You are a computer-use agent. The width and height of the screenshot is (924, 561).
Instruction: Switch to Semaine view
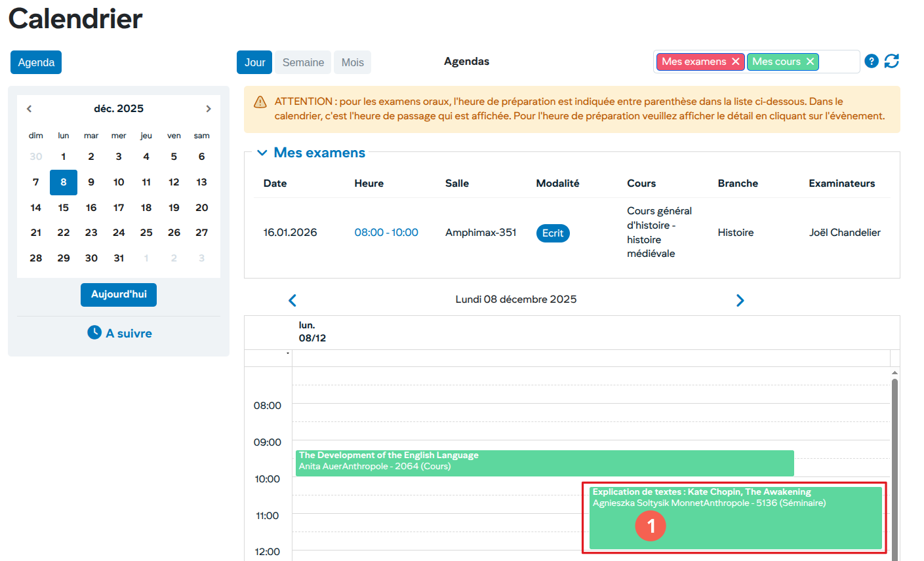[303, 62]
